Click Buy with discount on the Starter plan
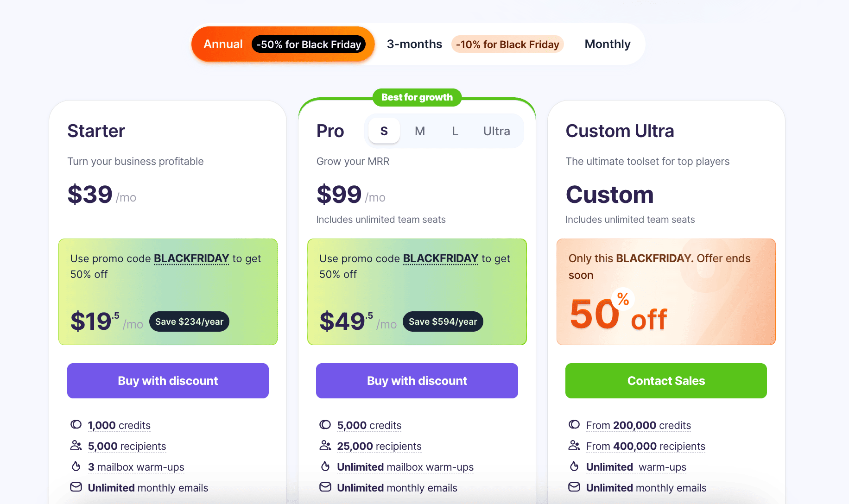This screenshot has height=504, width=849. coord(167,381)
